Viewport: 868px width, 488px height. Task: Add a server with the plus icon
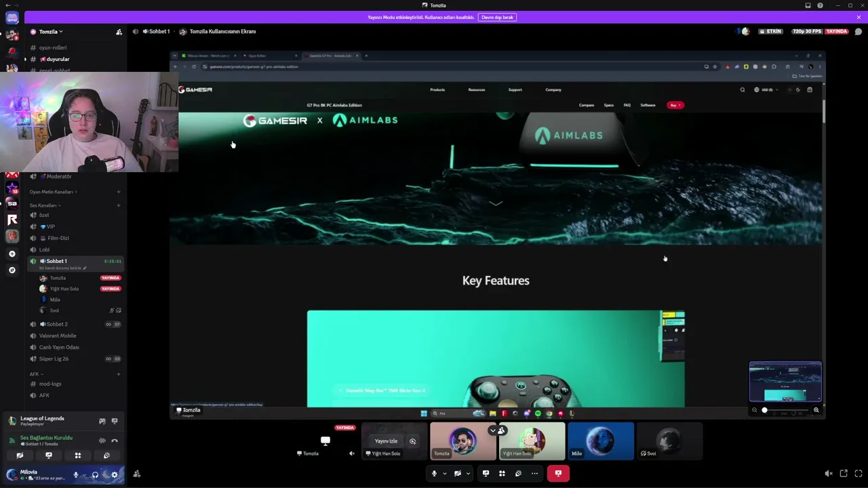tap(12, 253)
